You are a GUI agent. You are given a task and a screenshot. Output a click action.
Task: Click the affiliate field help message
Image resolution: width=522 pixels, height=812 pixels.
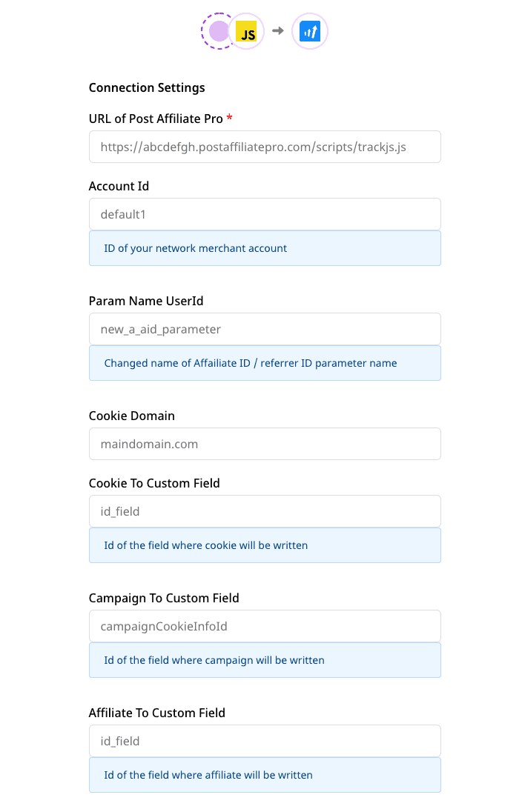click(x=265, y=774)
